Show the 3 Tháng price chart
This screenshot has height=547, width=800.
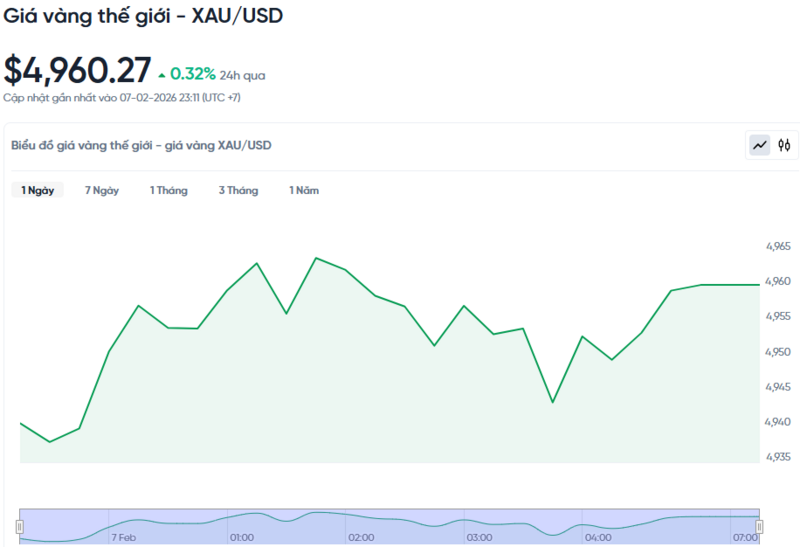coord(238,190)
